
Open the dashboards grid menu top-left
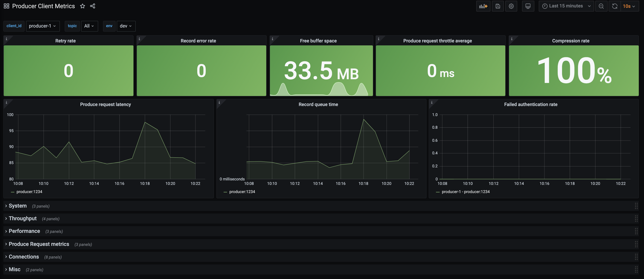point(6,6)
